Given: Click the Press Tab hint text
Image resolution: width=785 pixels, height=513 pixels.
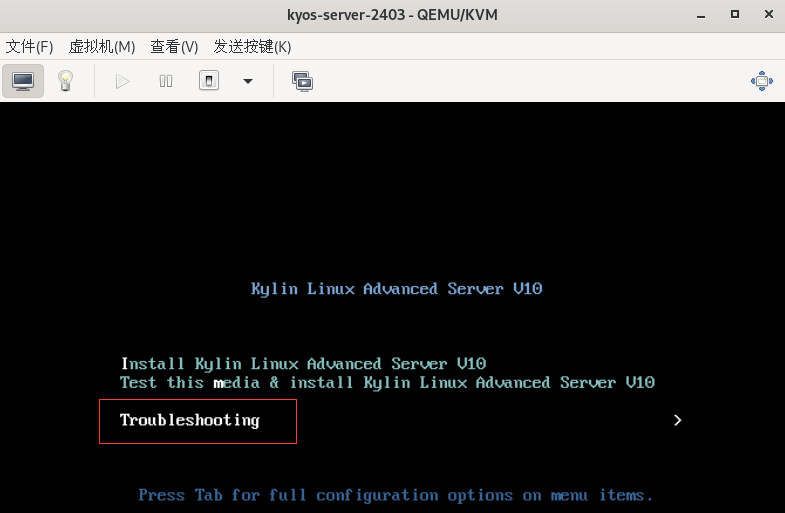Looking at the screenshot, I should pos(396,495).
